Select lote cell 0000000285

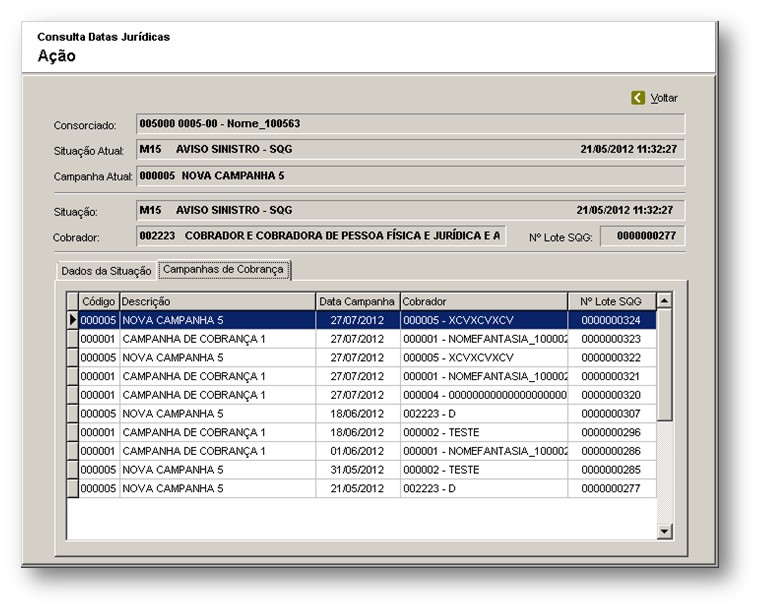point(612,470)
